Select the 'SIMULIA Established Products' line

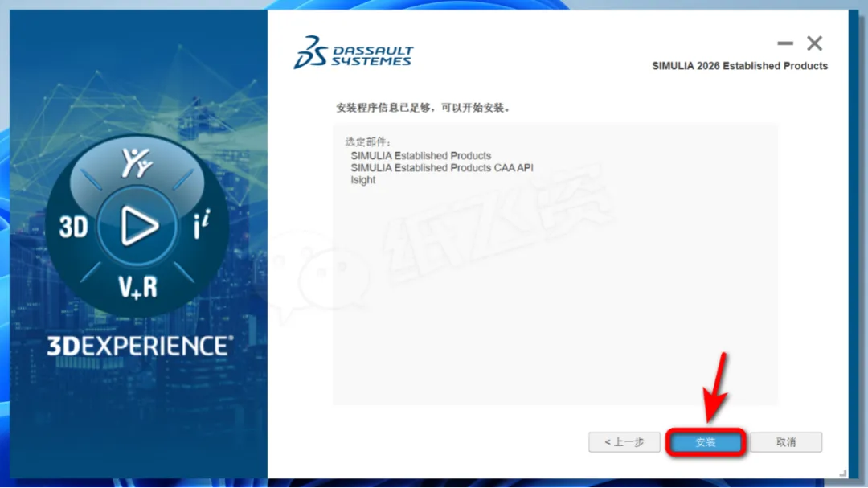420,156
